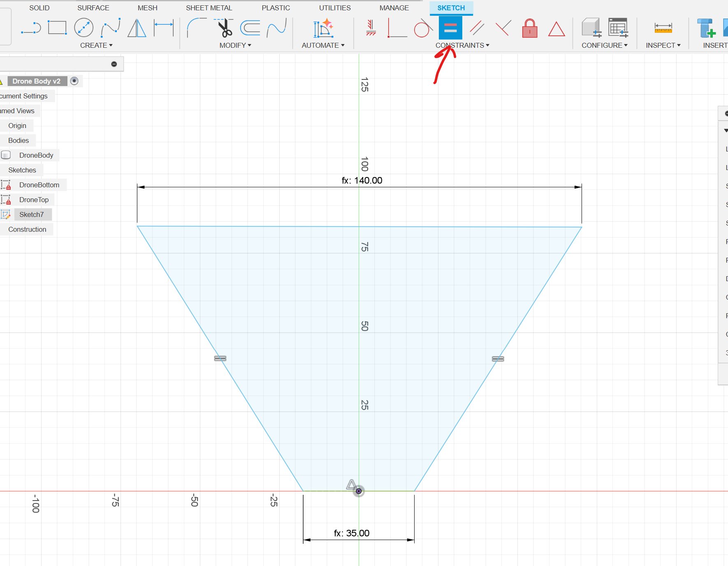The width and height of the screenshot is (728, 566).
Task: Open the AUTOMATE dropdown menu
Action: (x=323, y=45)
